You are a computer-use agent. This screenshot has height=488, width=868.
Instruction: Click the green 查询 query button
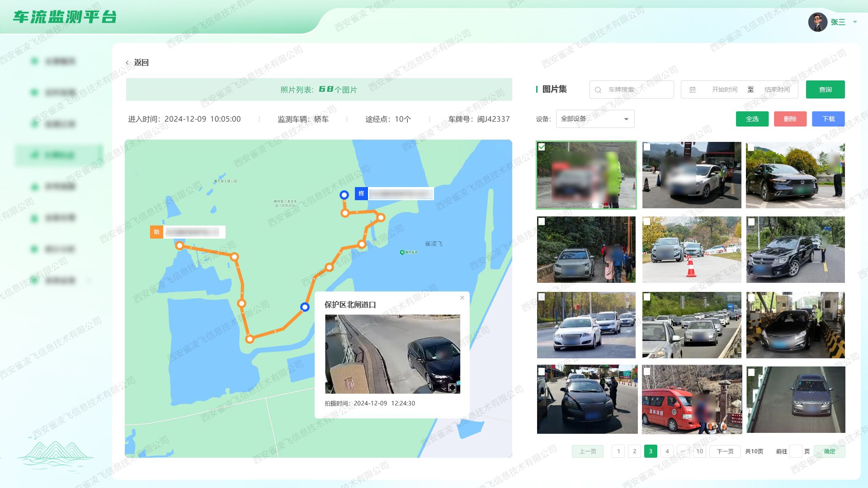coord(826,89)
